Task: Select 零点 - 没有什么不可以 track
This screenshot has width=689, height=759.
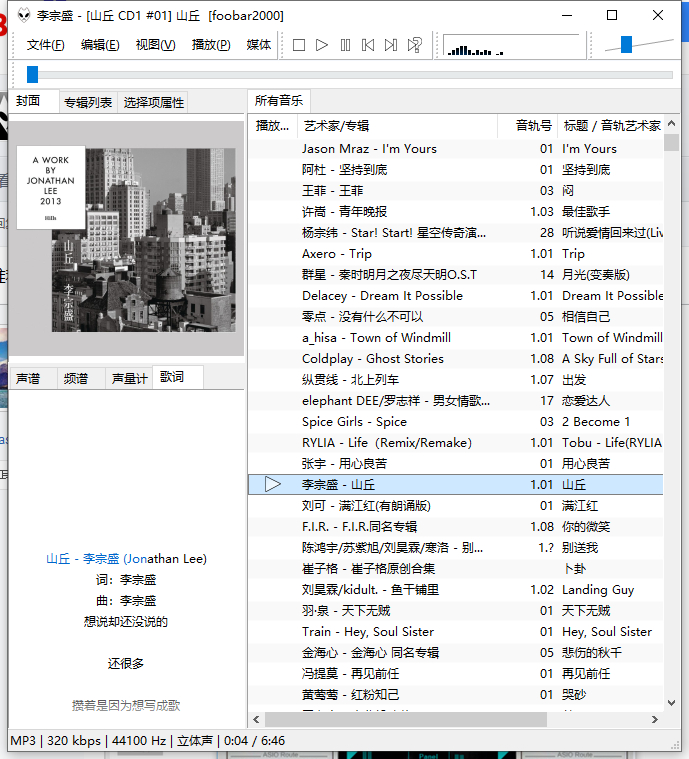Action: [x=456, y=317]
